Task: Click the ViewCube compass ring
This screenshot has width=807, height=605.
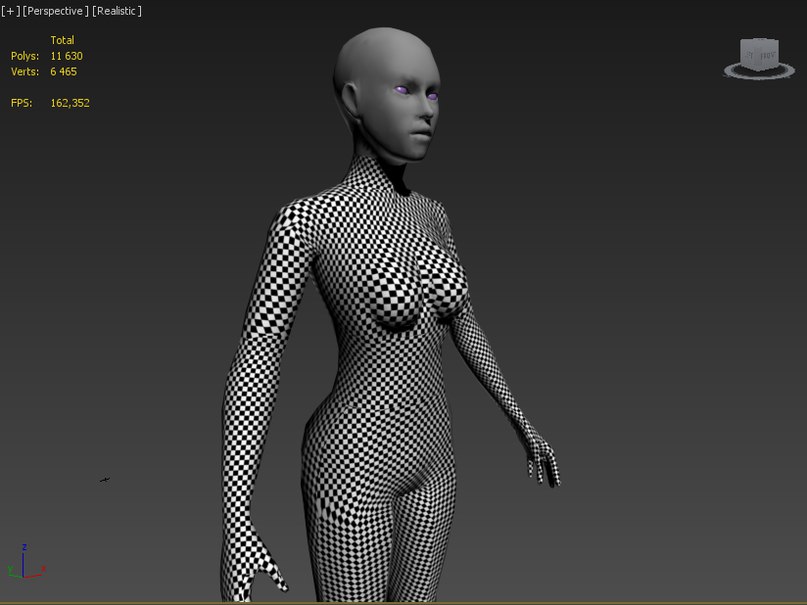Action: pos(759,72)
